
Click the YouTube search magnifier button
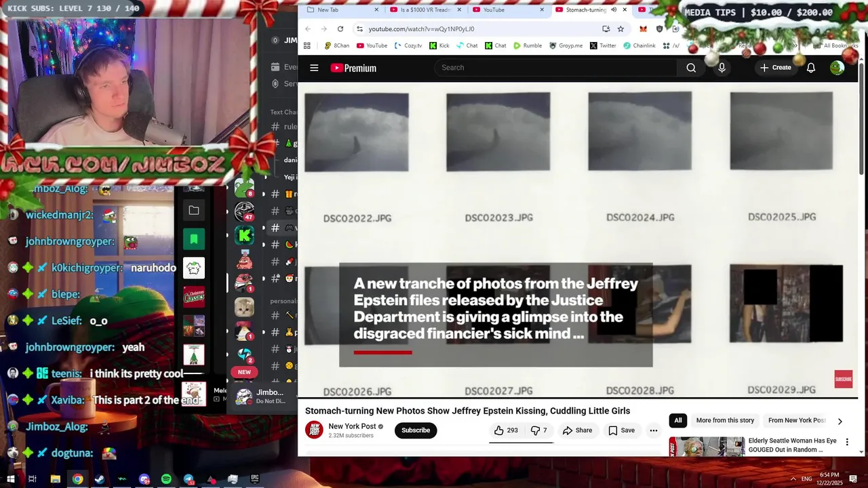point(691,68)
